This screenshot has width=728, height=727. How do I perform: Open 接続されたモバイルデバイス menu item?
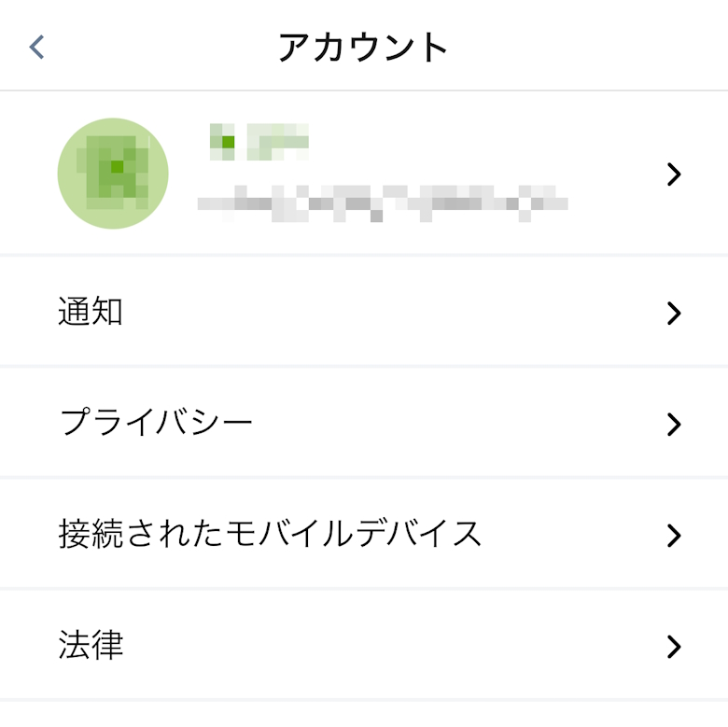tap(270, 534)
